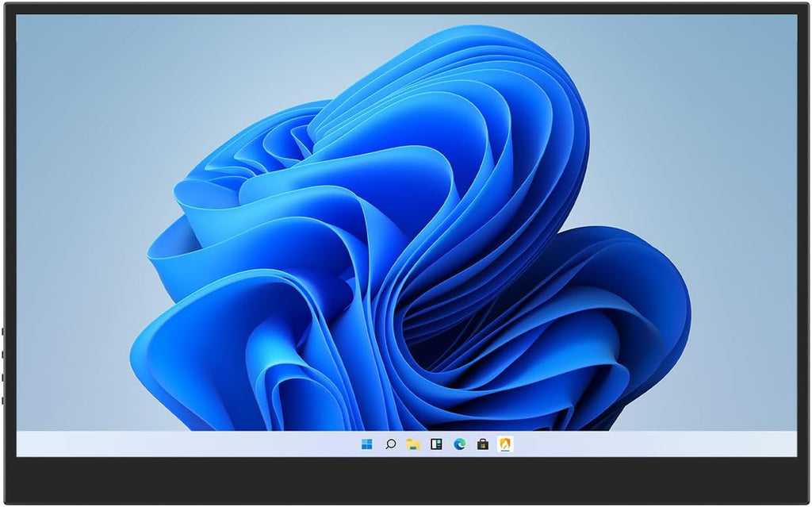The image size is (812, 507).
Task: Launch Microsoft Edge from taskbar
Action: (x=459, y=444)
